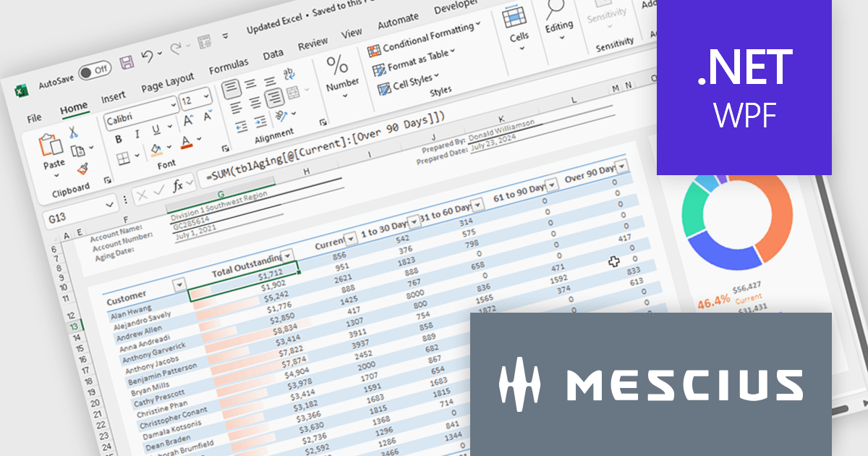
Task: Toggle the AutoSave switch
Action: (x=96, y=70)
